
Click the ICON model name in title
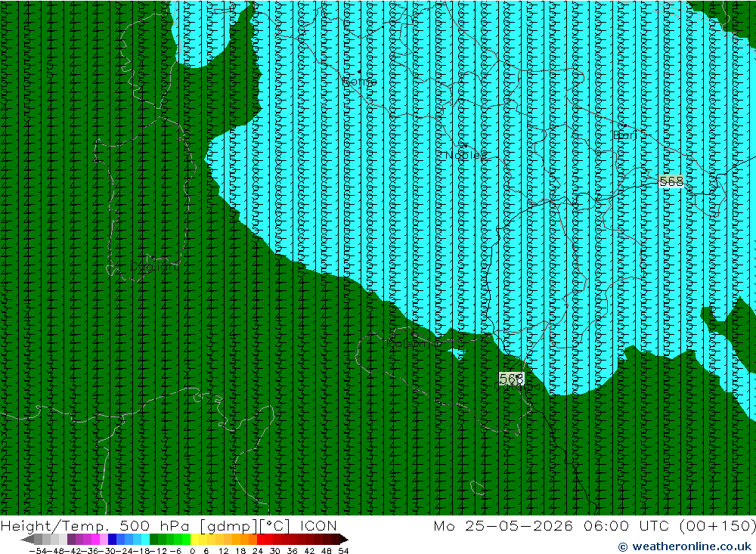click(x=318, y=525)
